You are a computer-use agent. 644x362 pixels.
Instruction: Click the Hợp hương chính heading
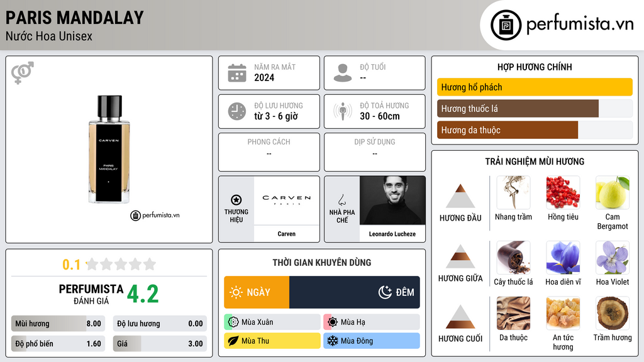click(535, 67)
